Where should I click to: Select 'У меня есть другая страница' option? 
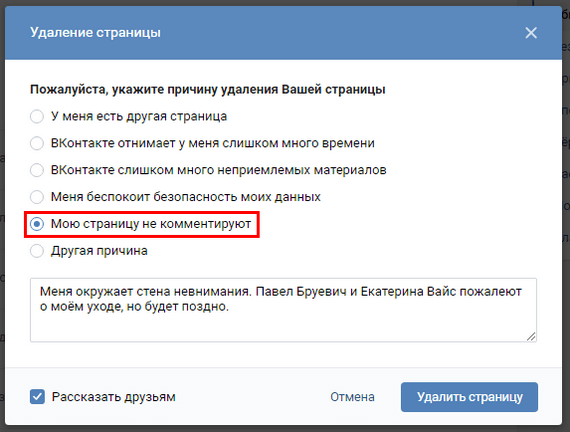coord(37,116)
